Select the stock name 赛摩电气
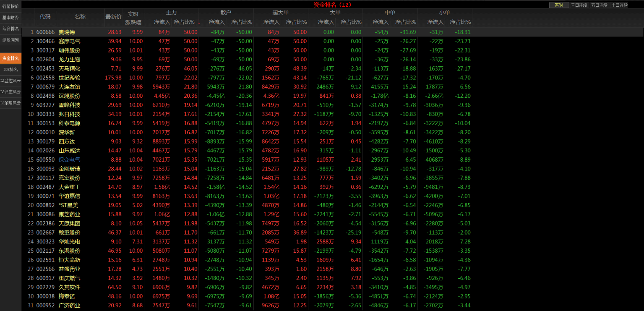This screenshot has width=644, height=311. (70, 41)
